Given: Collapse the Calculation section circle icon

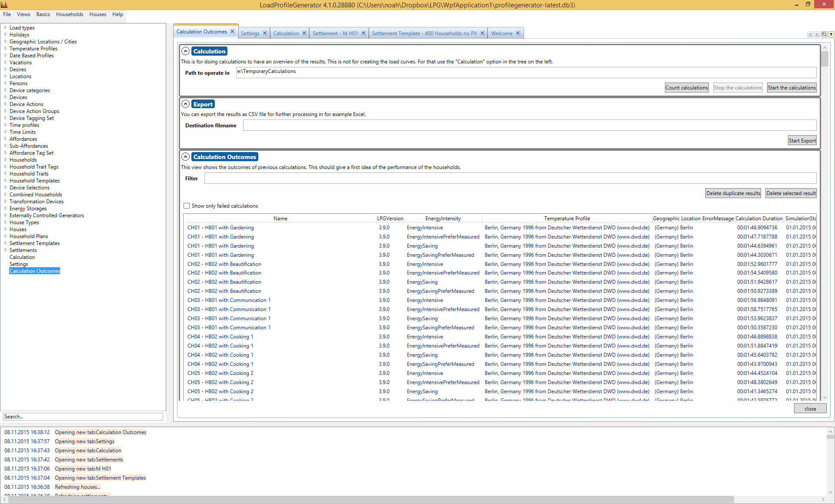Looking at the screenshot, I should pyautogui.click(x=185, y=51).
